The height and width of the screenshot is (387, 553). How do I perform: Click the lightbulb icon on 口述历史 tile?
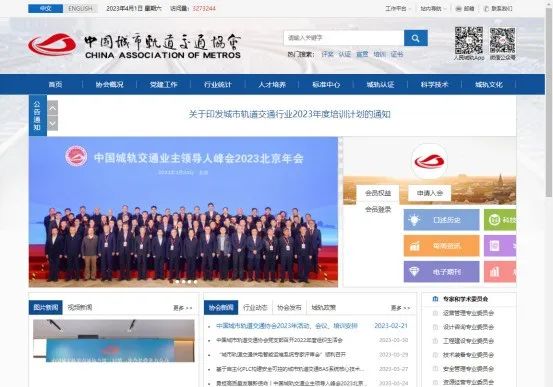click(x=414, y=220)
